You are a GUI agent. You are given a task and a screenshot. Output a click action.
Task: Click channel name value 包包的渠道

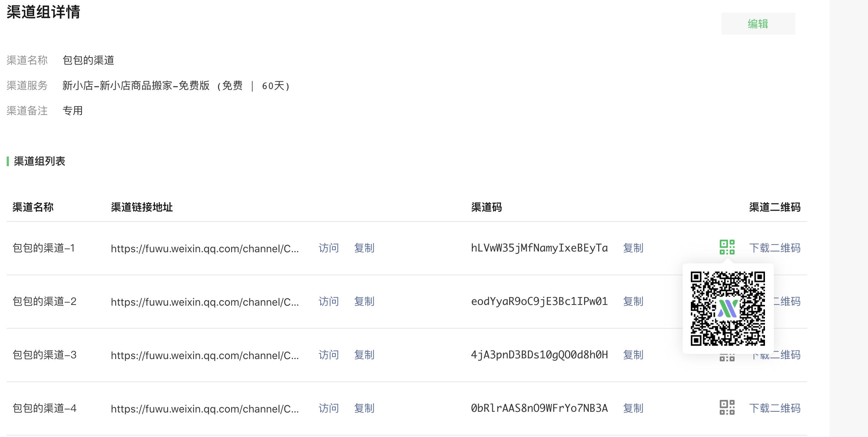pos(88,60)
